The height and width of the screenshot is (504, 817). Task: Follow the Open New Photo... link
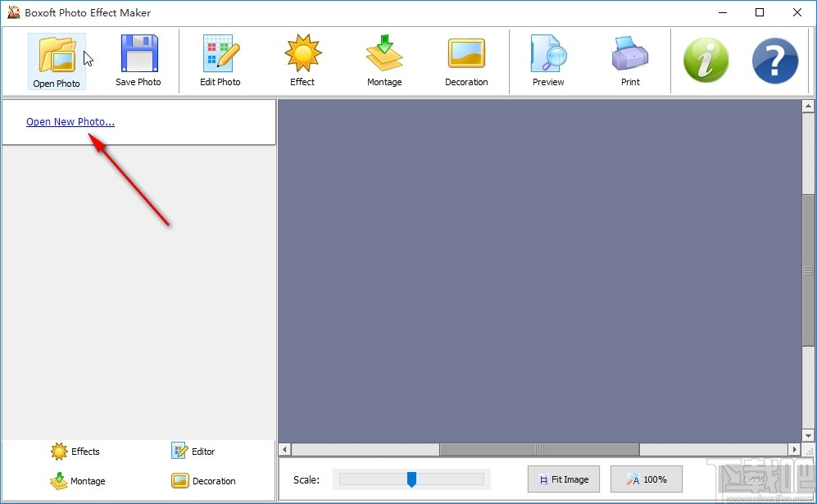tap(70, 122)
